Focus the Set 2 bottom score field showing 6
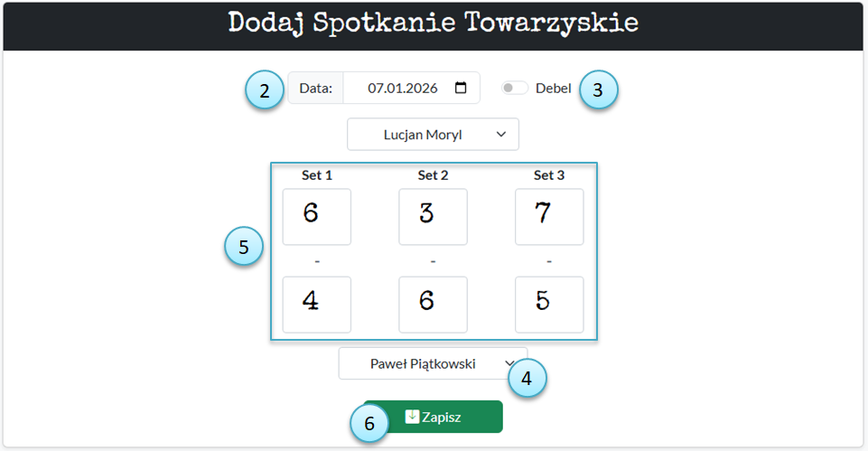The image size is (868, 451). (x=433, y=304)
